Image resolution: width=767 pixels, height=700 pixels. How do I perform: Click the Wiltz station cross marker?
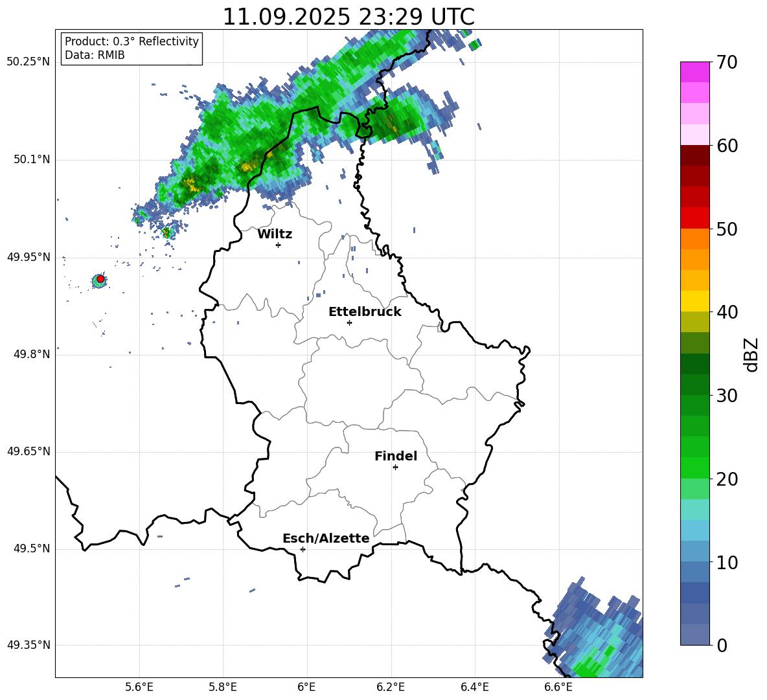coord(279,245)
